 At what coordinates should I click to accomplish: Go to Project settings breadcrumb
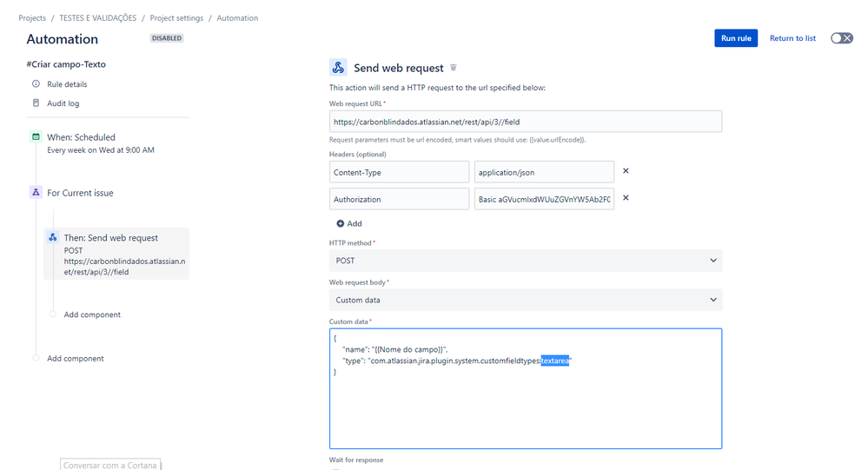[x=176, y=18]
